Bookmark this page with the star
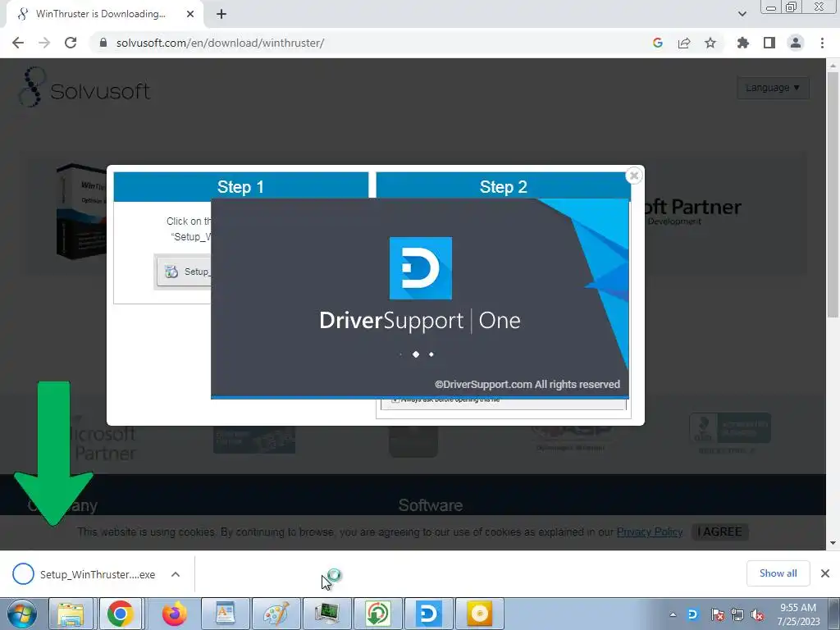 tap(710, 43)
